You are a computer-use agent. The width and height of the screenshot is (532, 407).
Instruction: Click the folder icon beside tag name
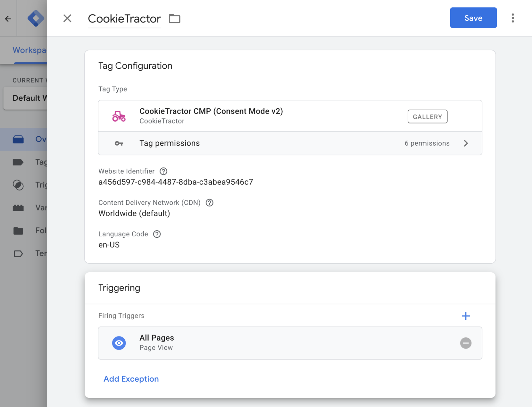tap(175, 19)
